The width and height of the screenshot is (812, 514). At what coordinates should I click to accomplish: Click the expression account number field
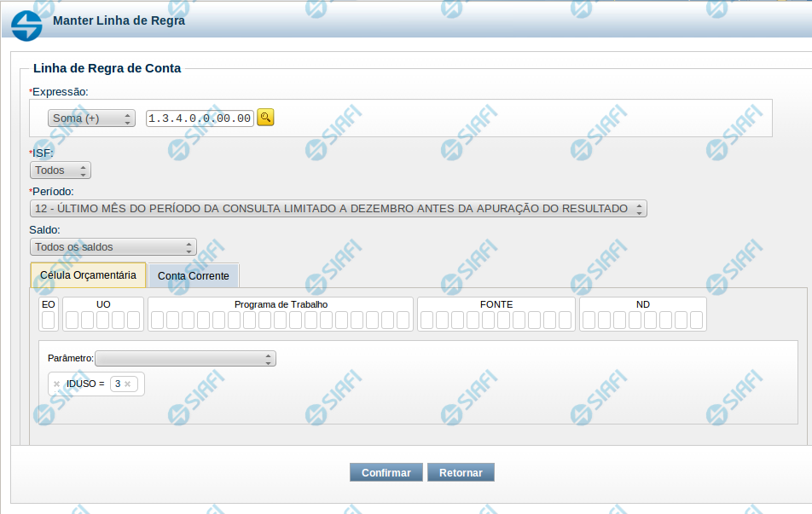(x=200, y=118)
